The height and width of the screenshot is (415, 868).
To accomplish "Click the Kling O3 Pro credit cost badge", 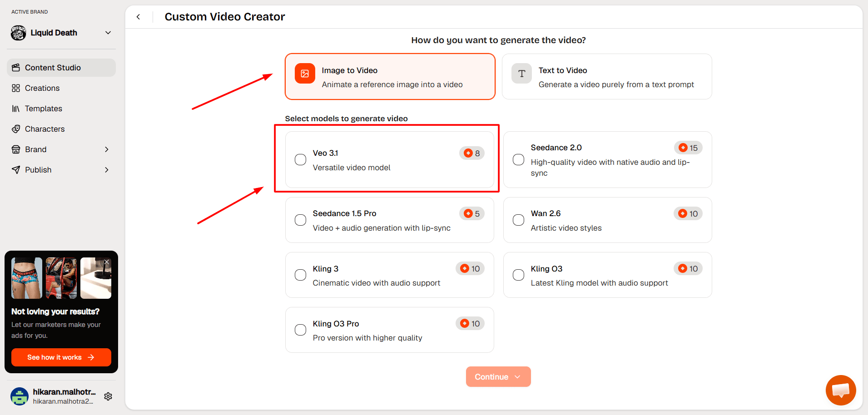I will (x=470, y=324).
